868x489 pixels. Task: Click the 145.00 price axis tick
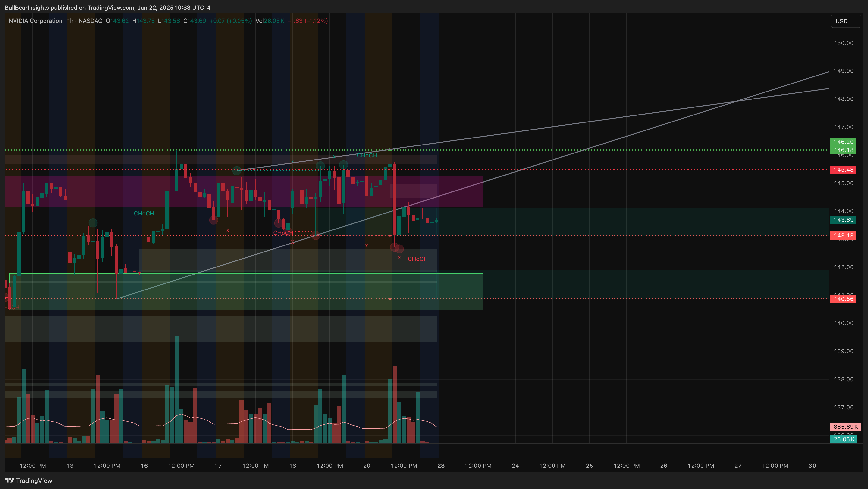(x=843, y=183)
